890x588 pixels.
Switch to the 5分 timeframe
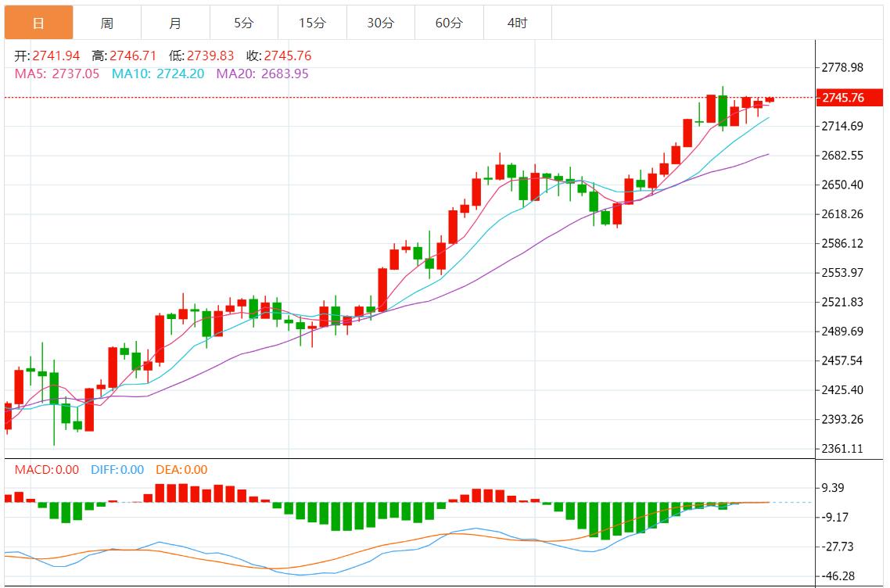243,23
